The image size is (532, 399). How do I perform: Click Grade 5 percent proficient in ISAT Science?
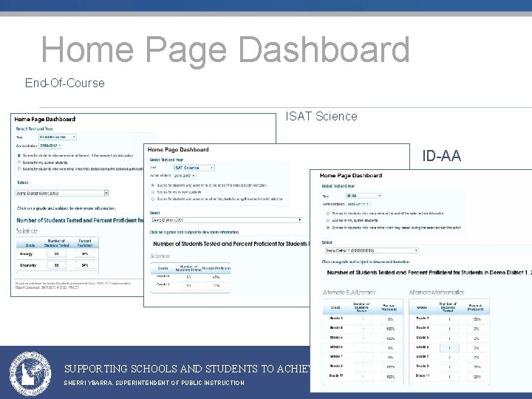[x=216, y=277]
